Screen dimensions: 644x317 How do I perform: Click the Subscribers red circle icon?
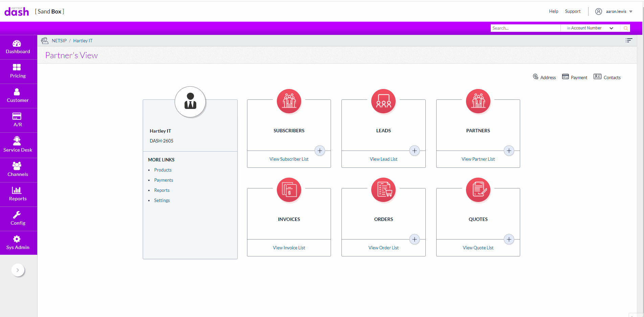289,101
